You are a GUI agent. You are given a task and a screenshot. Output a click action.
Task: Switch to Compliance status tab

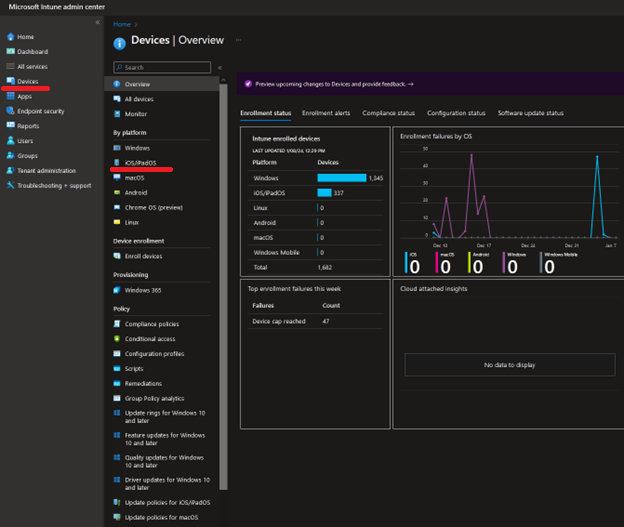point(388,113)
